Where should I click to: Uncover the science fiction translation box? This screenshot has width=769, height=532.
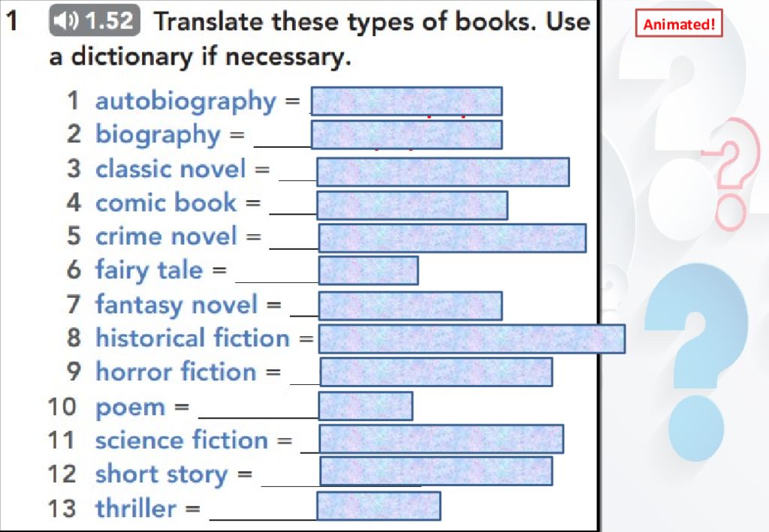[x=441, y=439]
